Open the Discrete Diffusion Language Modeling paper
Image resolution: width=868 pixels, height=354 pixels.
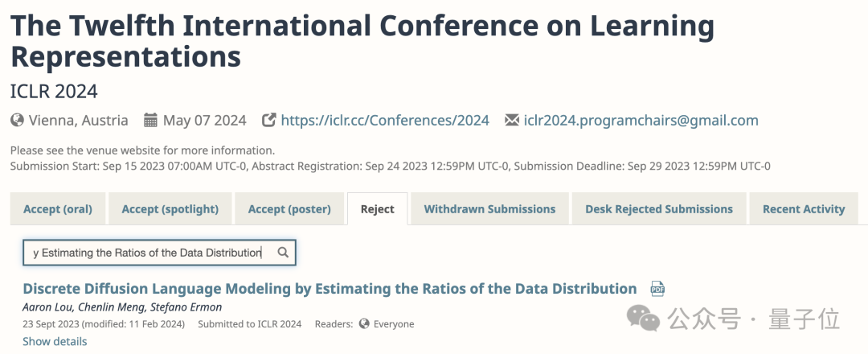pyautogui.click(x=330, y=289)
